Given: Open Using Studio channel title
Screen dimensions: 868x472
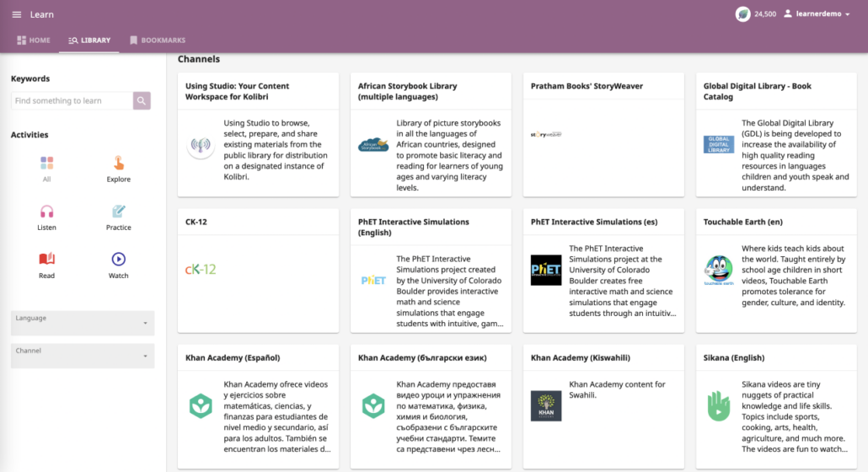Looking at the screenshot, I should (237, 91).
